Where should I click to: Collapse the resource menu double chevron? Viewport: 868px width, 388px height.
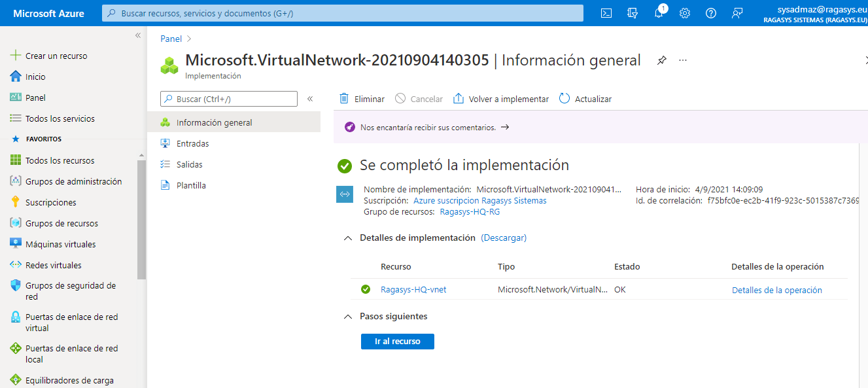pyautogui.click(x=310, y=99)
